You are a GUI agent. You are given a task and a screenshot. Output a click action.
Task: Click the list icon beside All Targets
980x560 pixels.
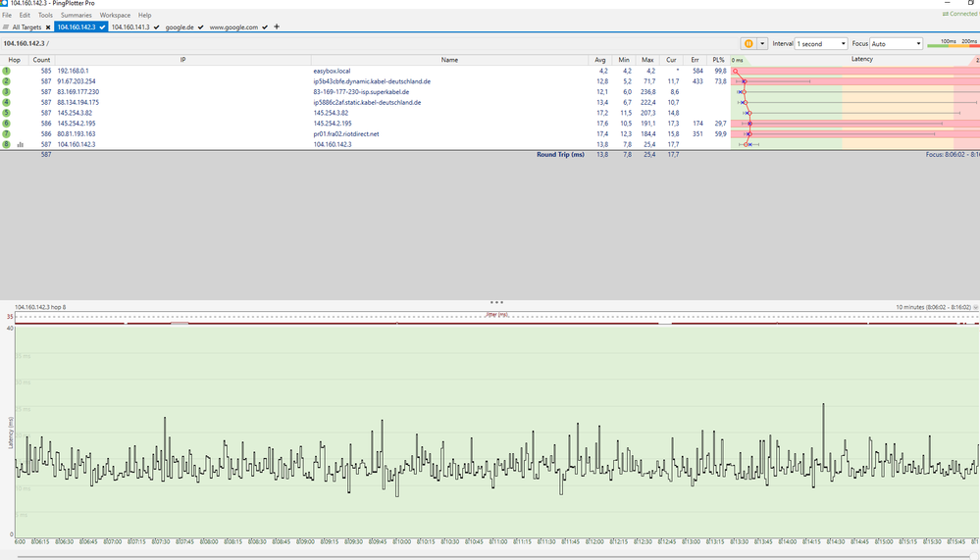(x=6, y=27)
